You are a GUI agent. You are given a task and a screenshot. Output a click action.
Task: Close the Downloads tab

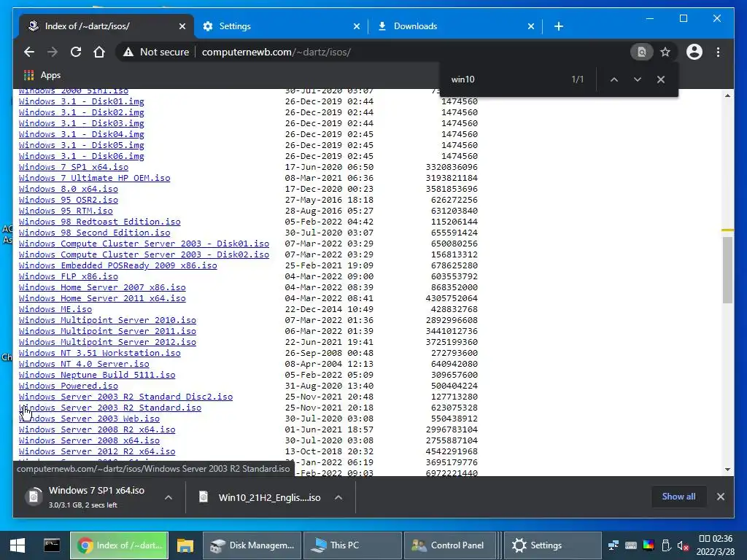tap(531, 26)
